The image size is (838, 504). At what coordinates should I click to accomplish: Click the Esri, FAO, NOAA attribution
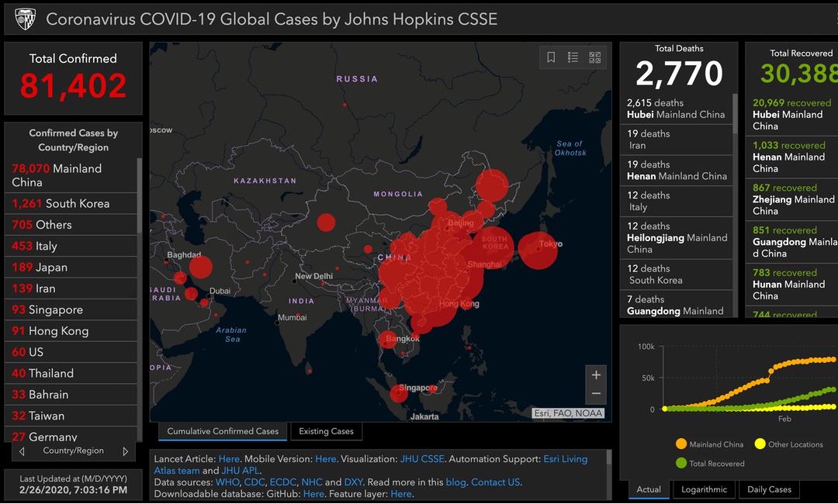(568, 413)
